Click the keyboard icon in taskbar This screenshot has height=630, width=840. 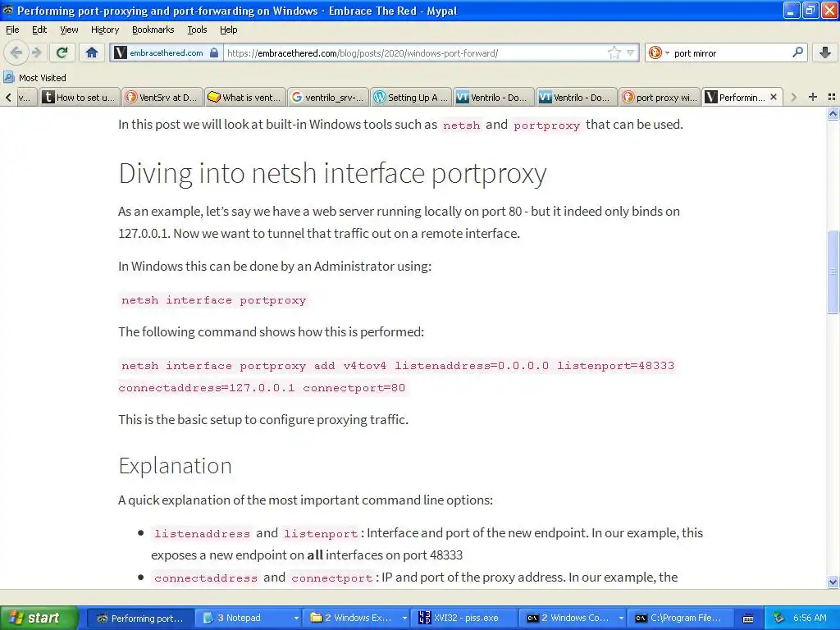coord(748,619)
